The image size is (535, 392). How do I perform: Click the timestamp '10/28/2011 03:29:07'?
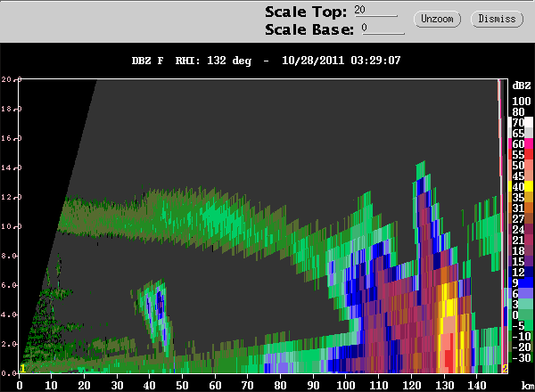point(341,61)
